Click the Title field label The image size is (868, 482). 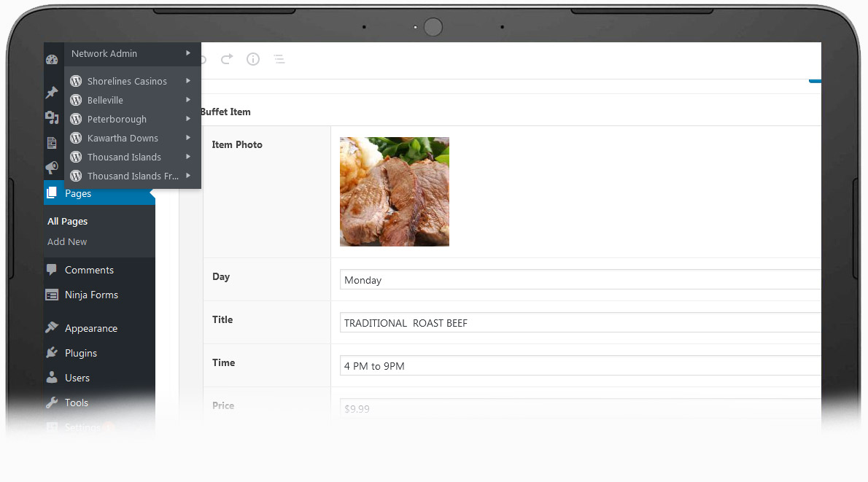point(222,319)
